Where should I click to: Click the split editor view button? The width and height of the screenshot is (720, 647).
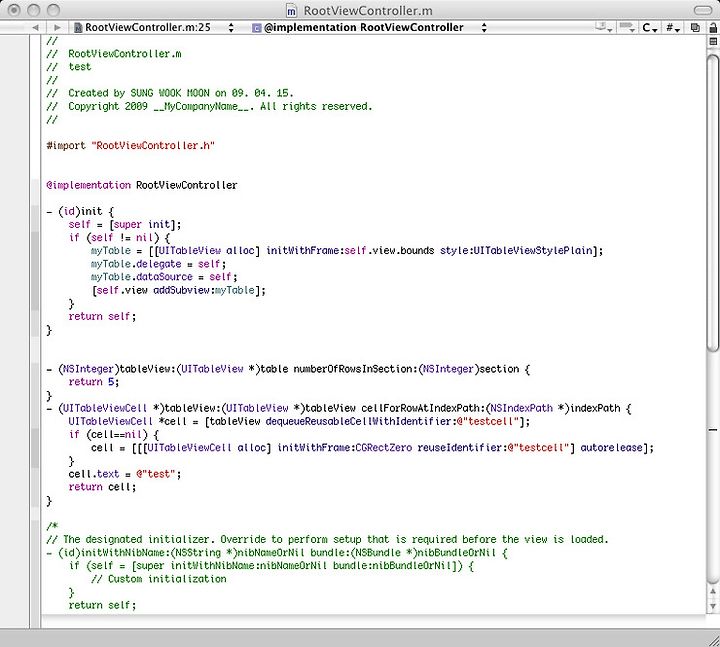click(713, 41)
